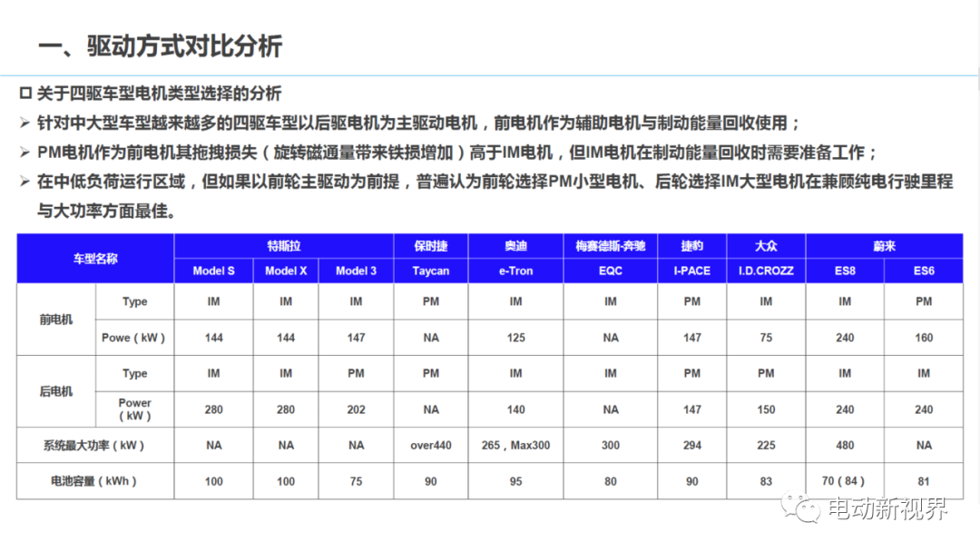
Task: Select the I.D.CROZZ column header
Action: pyautogui.click(x=766, y=271)
